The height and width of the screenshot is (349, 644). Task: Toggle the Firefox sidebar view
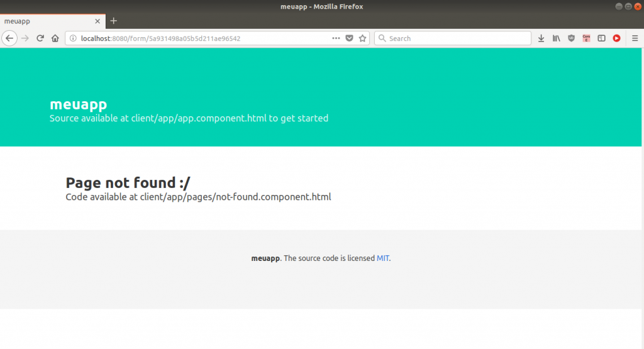tap(601, 38)
